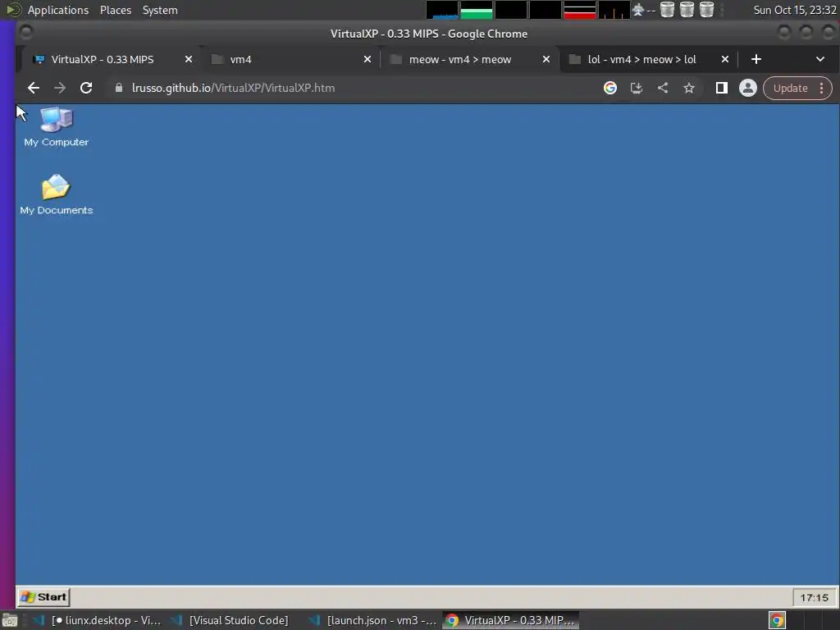Click the last trash can panel icon
This screenshot has width=840, height=630.
pyautogui.click(x=706, y=10)
